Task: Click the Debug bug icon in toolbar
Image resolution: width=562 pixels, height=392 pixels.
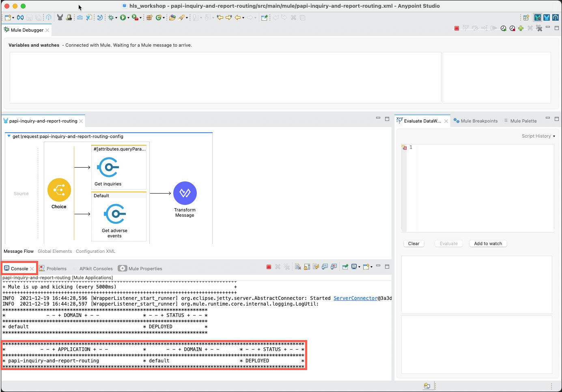Action: [110, 17]
